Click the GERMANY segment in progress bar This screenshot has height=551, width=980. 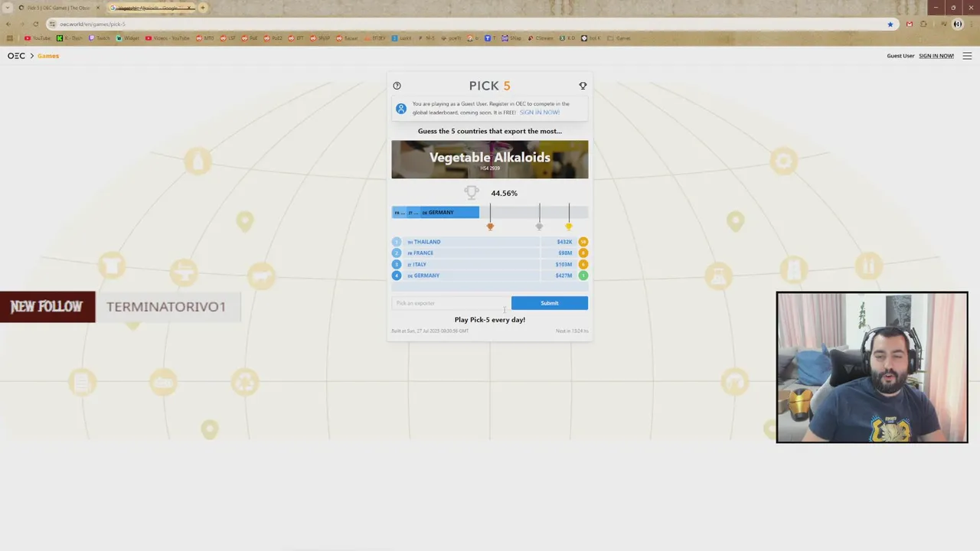pos(449,212)
